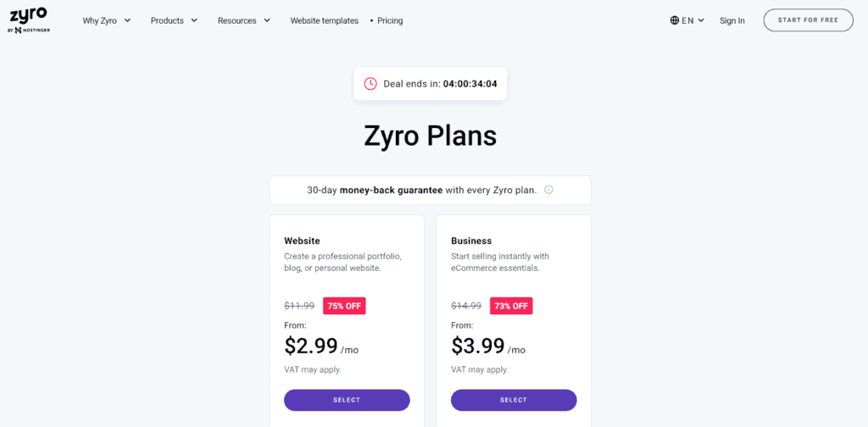Select the Business plan
This screenshot has width=868, height=427.
coord(514,400)
